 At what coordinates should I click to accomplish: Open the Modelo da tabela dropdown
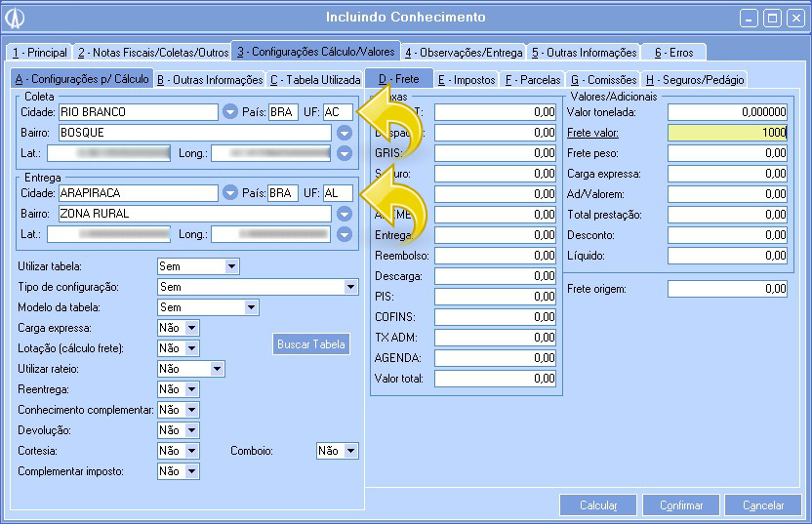(x=208, y=307)
